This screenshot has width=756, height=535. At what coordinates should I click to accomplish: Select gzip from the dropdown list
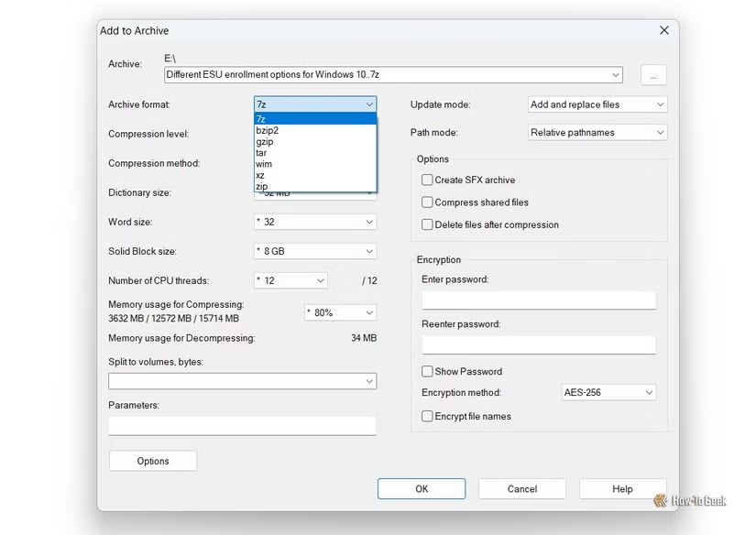pyautogui.click(x=265, y=142)
